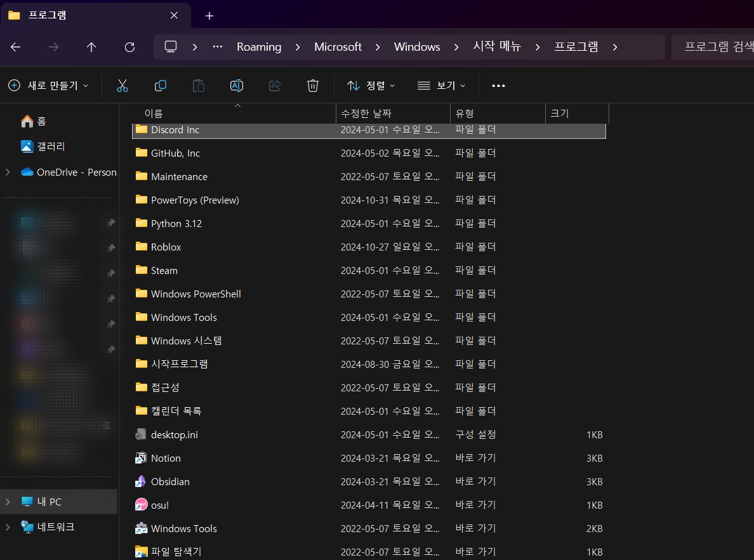
Task: Select the PowerToys (Preview) folder
Action: coord(369,200)
